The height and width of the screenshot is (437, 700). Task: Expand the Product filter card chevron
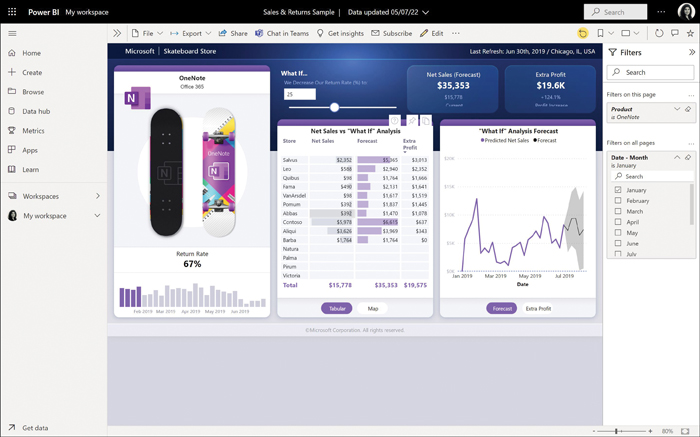[677, 109]
